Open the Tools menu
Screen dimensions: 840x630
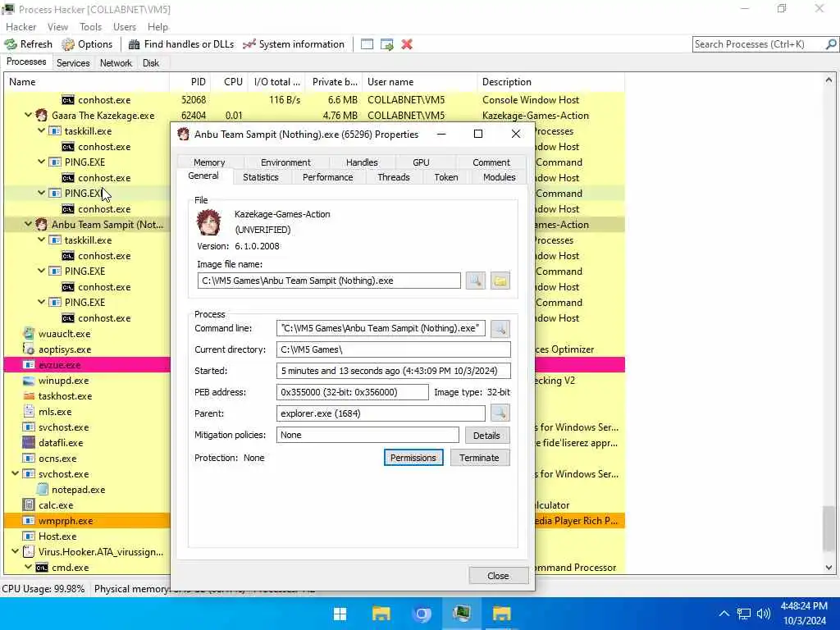(90, 27)
